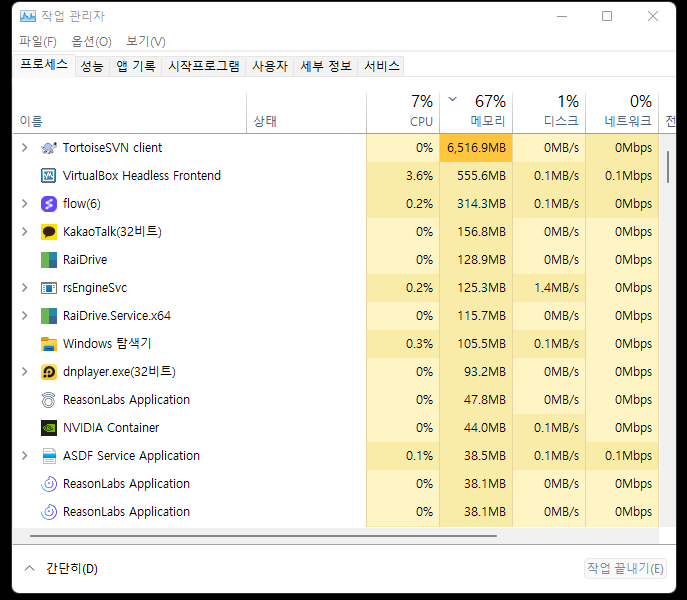Select the 314.3MB memory value
Image resolution: width=687 pixels, height=600 pixels.
coord(481,204)
